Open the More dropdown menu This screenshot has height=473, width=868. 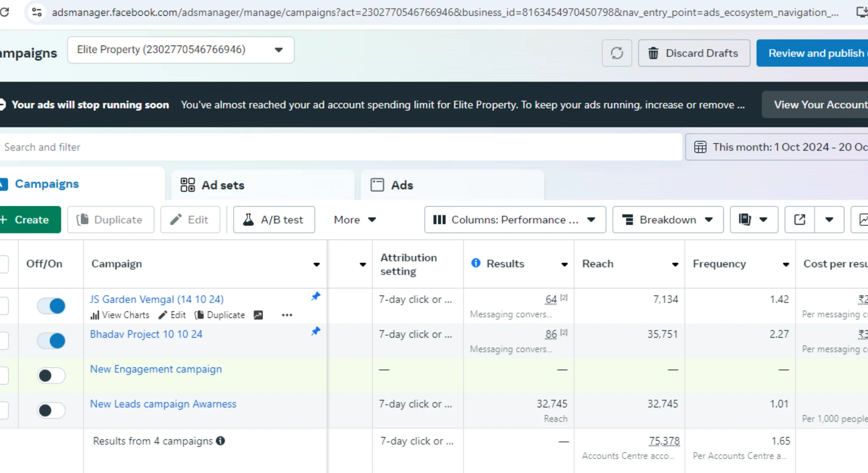click(x=355, y=219)
